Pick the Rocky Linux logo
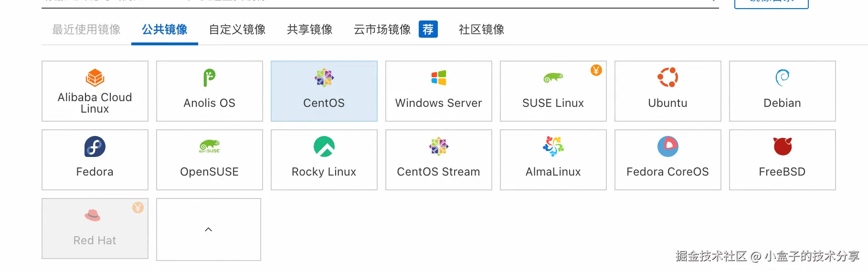The image size is (868, 271). click(324, 146)
